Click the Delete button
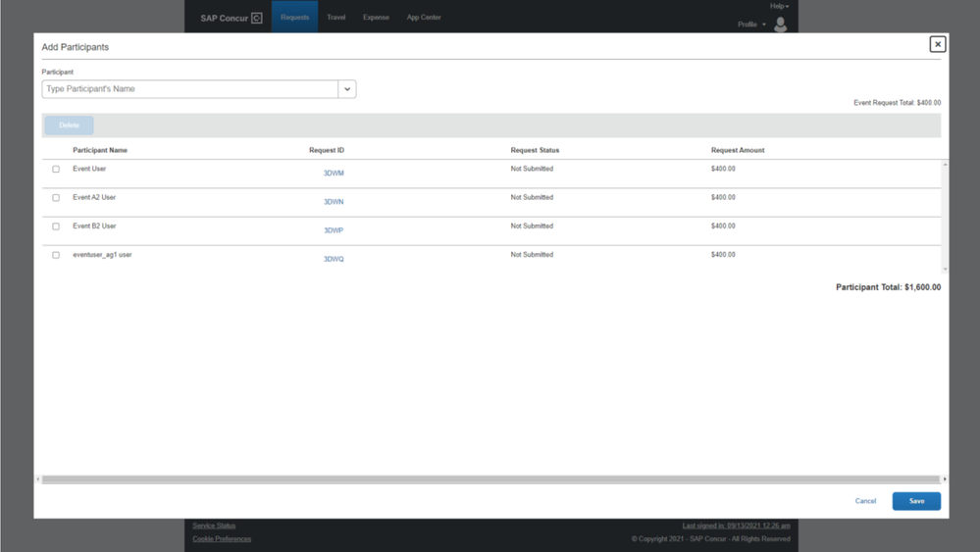The image size is (980, 552). click(69, 125)
